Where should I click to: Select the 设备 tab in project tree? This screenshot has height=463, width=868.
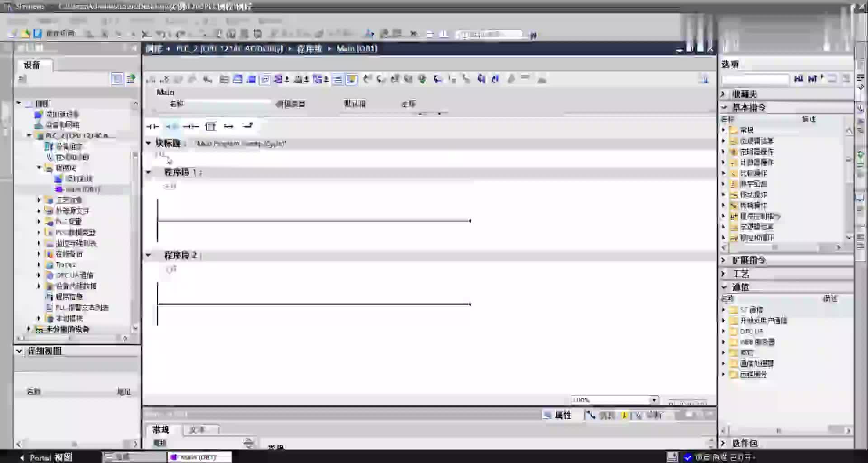[x=32, y=65]
